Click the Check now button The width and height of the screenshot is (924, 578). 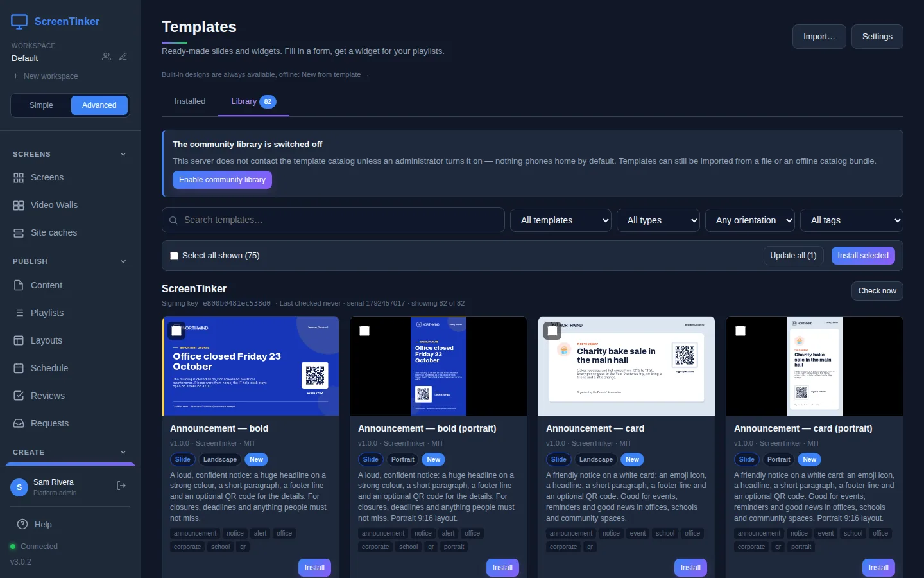pos(877,291)
